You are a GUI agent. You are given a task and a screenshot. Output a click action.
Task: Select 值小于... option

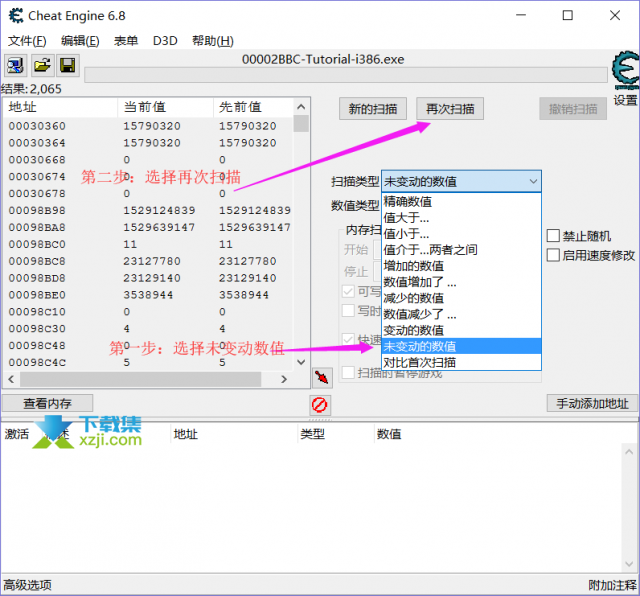[x=461, y=234]
